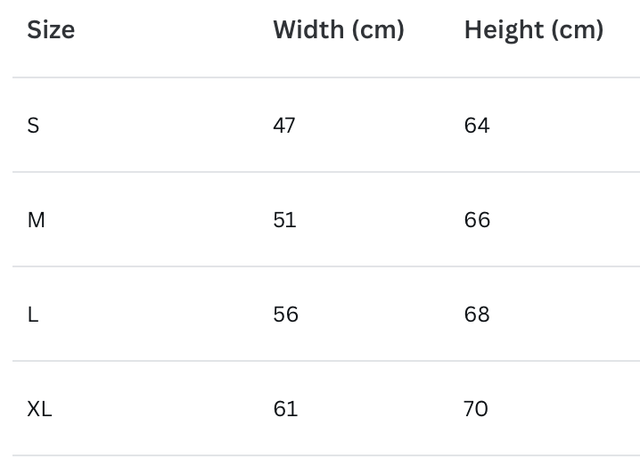Click height value 64 in S row

click(x=477, y=126)
